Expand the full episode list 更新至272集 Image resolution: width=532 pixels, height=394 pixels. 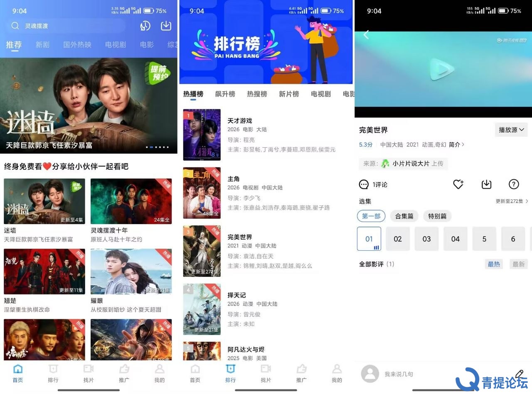click(512, 201)
